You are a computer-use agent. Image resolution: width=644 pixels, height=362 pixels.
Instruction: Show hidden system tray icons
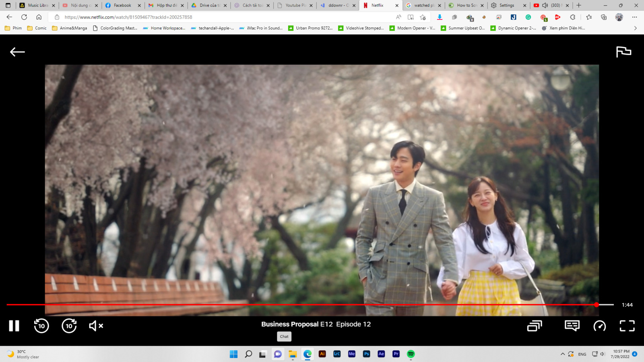pos(563,354)
